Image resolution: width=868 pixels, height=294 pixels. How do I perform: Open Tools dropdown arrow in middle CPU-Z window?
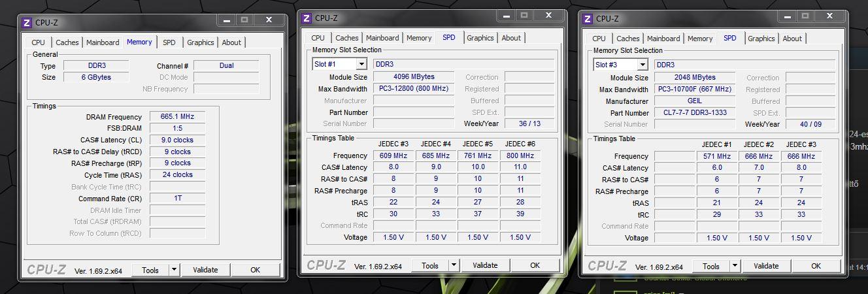click(x=454, y=265)
